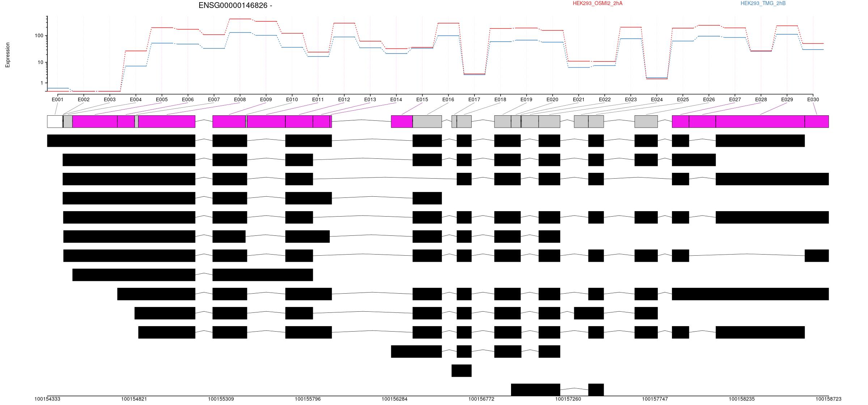This screenshot has height=405, width=868.
Task: Click genomic coordinate 100158723
Action: coord(829,399)
